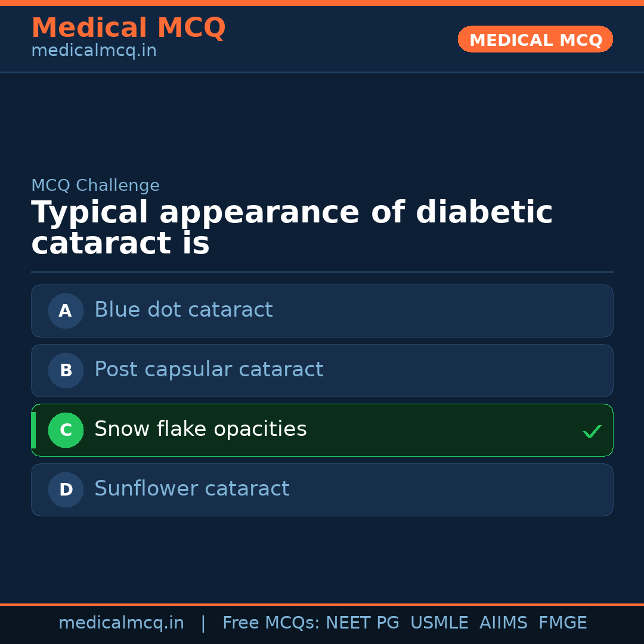Click the diabetic cataract question text

(292, 228)
